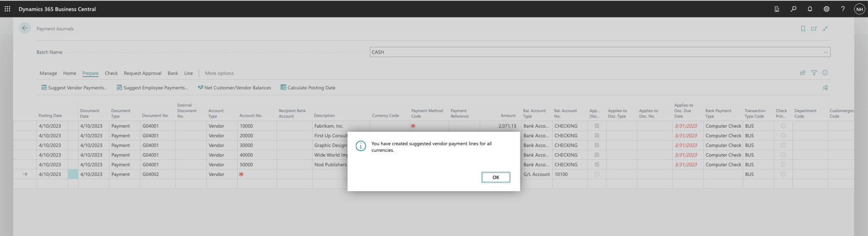This screenshot has height=236, width=868.
Task: Click the amount 2,071.13 cell
Action: pyautogui.click(x=500, y=126)
